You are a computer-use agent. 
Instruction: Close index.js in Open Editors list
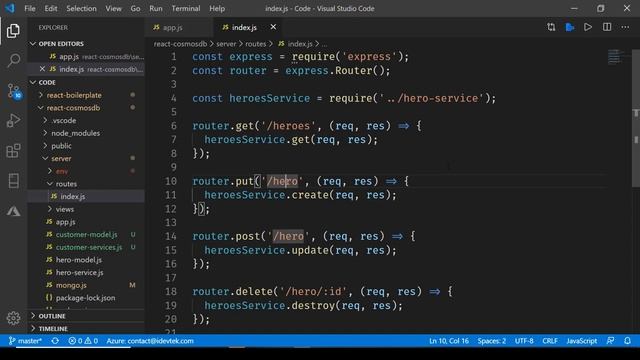point(42,69)
